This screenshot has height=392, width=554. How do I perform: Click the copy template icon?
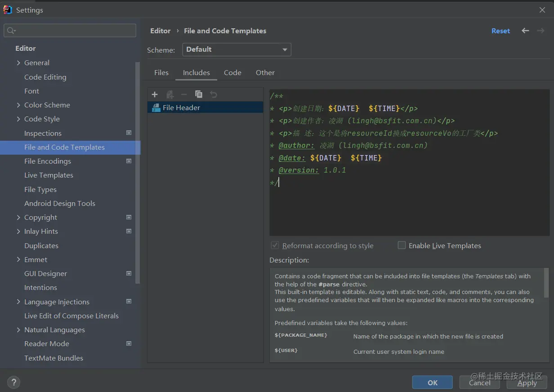click(199, 94)
